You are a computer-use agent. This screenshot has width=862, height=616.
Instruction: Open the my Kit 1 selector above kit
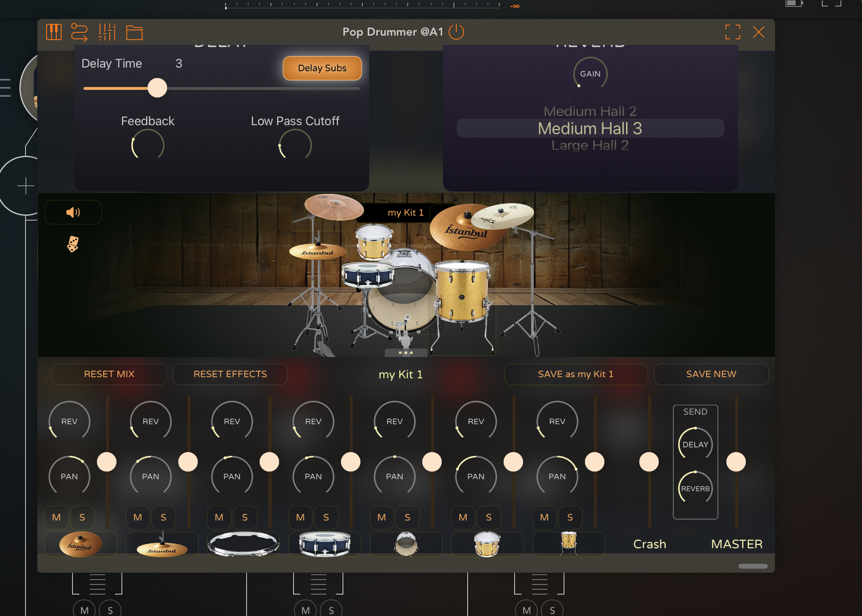coord(406,212)
